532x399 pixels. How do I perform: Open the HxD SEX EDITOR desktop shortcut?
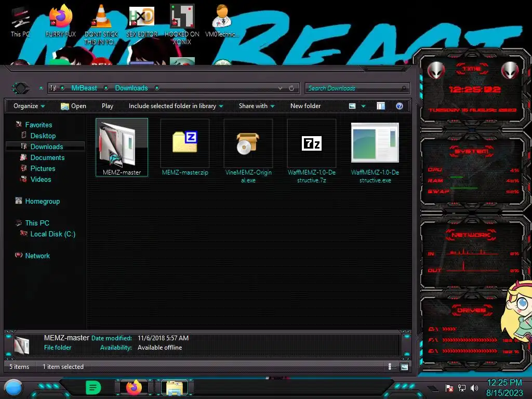pyautogui.click(x=142, y=21)
